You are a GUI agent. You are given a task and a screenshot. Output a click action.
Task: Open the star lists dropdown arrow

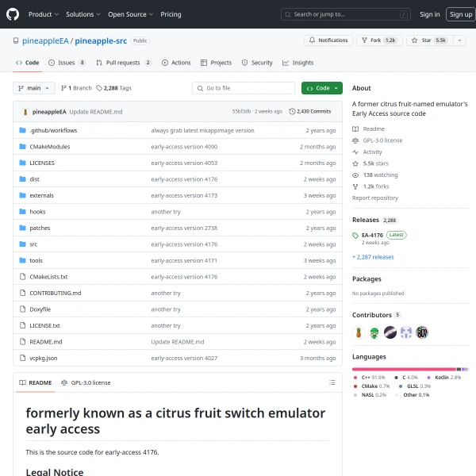pos(459,40)
